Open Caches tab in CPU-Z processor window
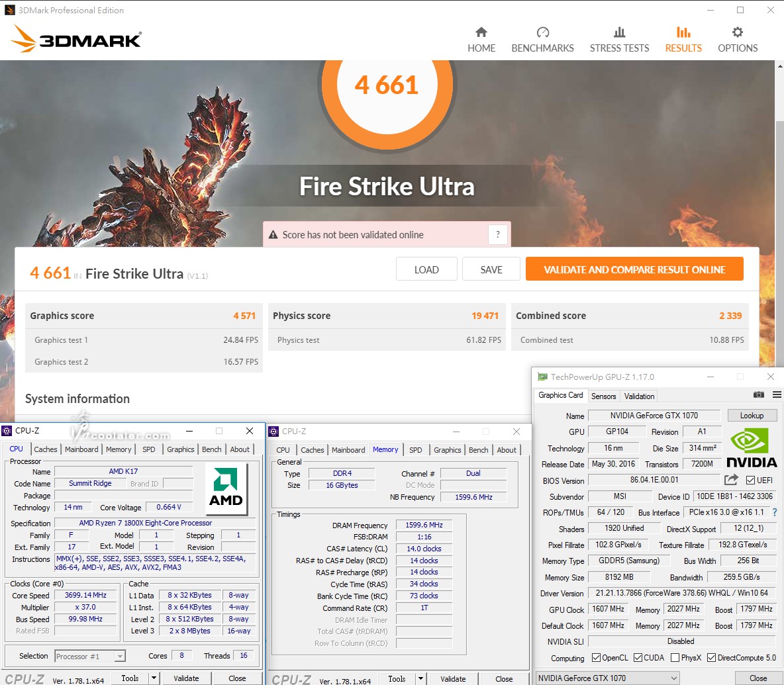784x685 pixels. pyautogui.click(x=46, y=449)
